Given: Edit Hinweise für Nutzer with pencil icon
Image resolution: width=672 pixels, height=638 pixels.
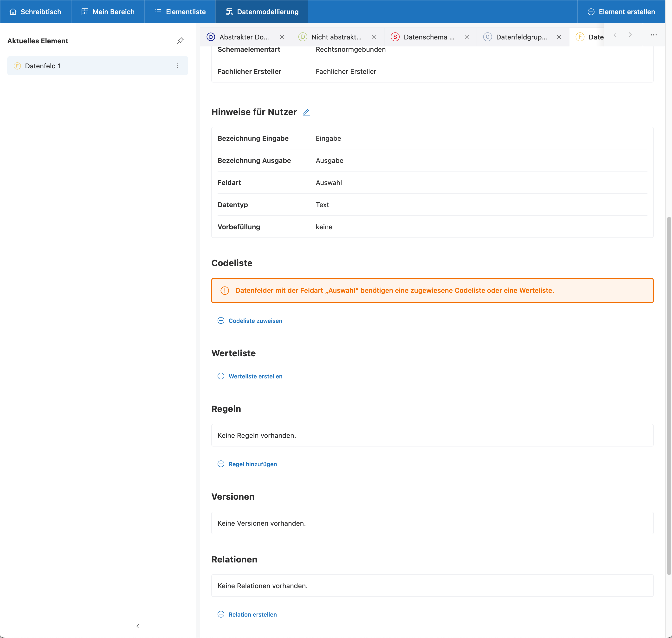Looking at the screenshot, I should pyautogui.click(x=306, y=112).
